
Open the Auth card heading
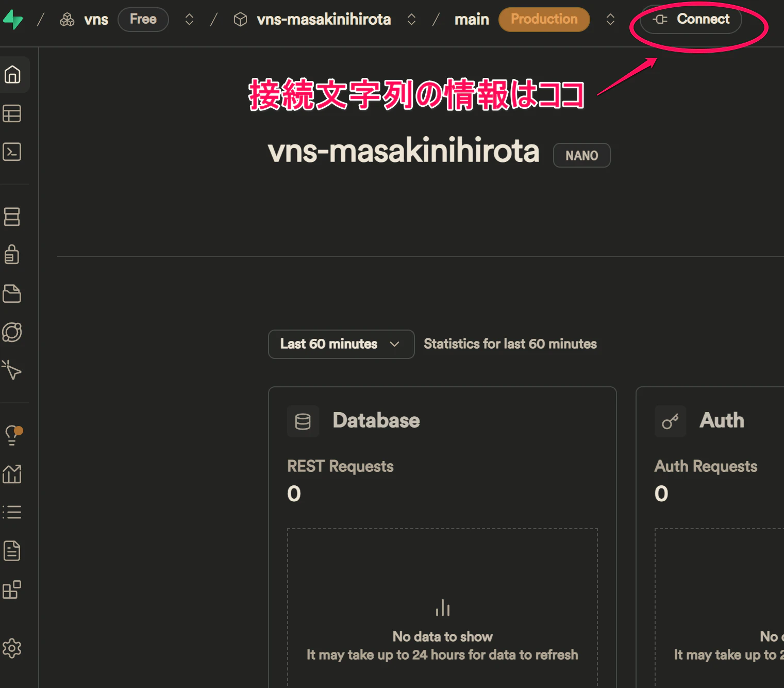pyautogui.click(x=722, y=421)
